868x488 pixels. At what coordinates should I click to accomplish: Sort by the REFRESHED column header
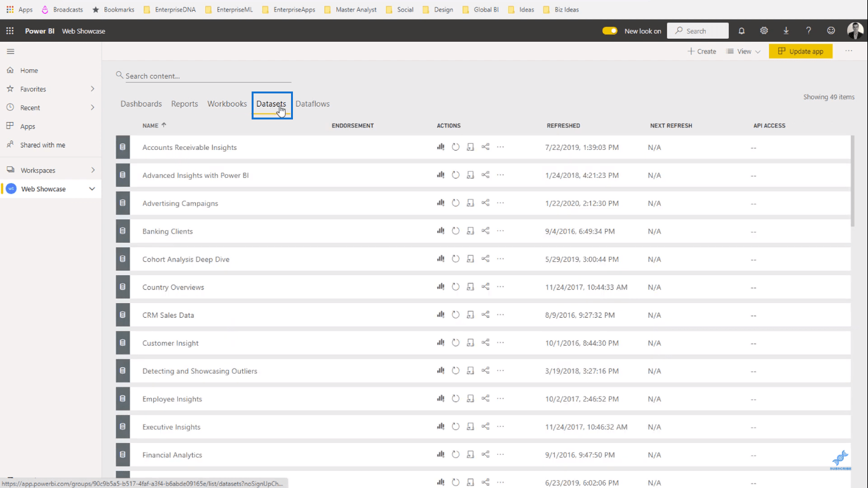click(x=563, y=126)
